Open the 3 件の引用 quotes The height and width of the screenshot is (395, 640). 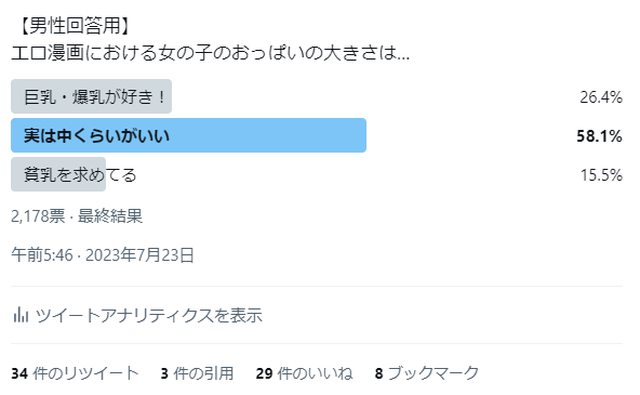(x=197, y=373)
